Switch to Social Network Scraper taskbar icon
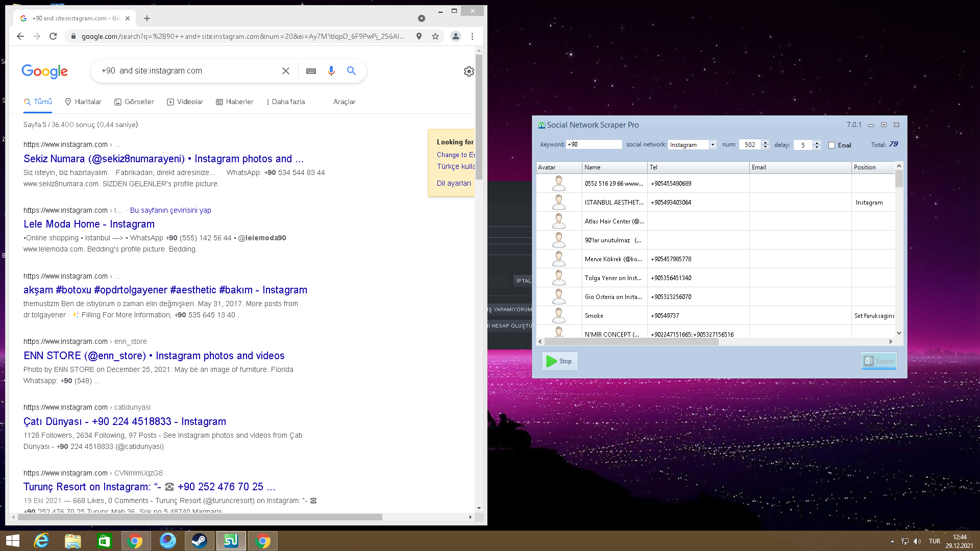Viewport: 980px width, 551px height. point(231,541)
